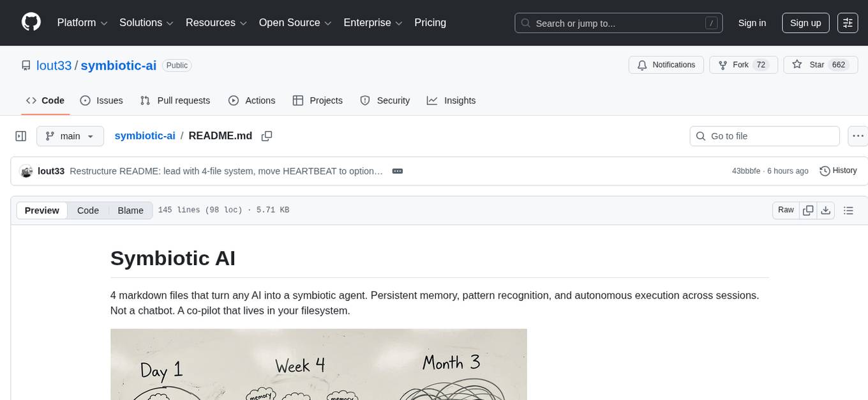The height and width of the screenshot is (400, 868).
Task: Open the Issues tab
Action: tap(101, 100)
